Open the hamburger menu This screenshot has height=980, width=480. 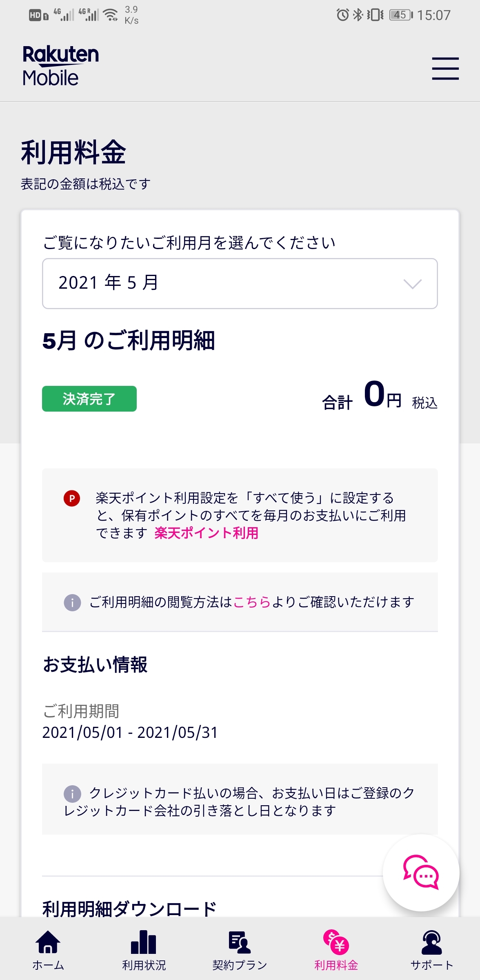point(445,69)
